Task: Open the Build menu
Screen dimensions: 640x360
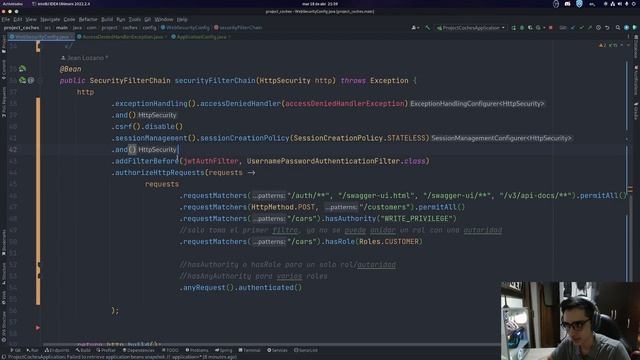Action: [107, 19]
